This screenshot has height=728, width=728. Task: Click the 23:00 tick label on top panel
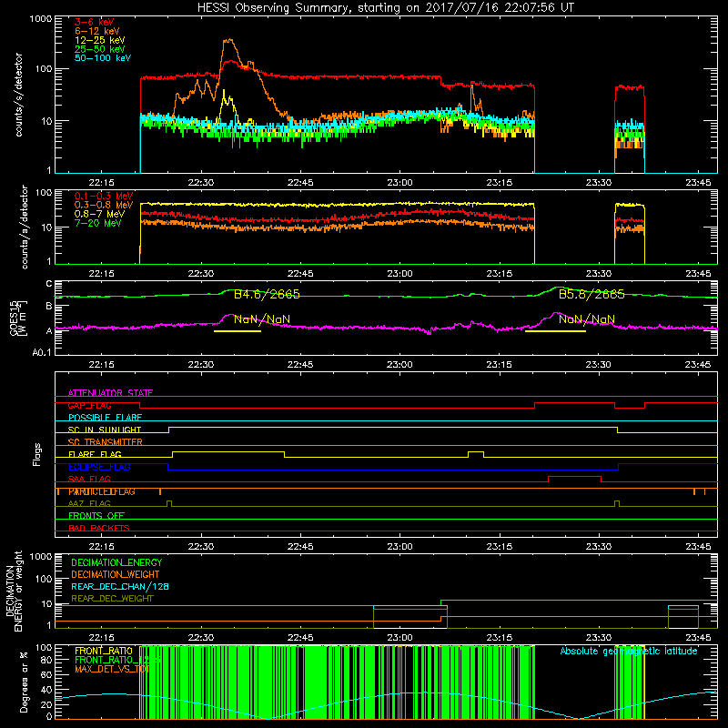(399, 183)
